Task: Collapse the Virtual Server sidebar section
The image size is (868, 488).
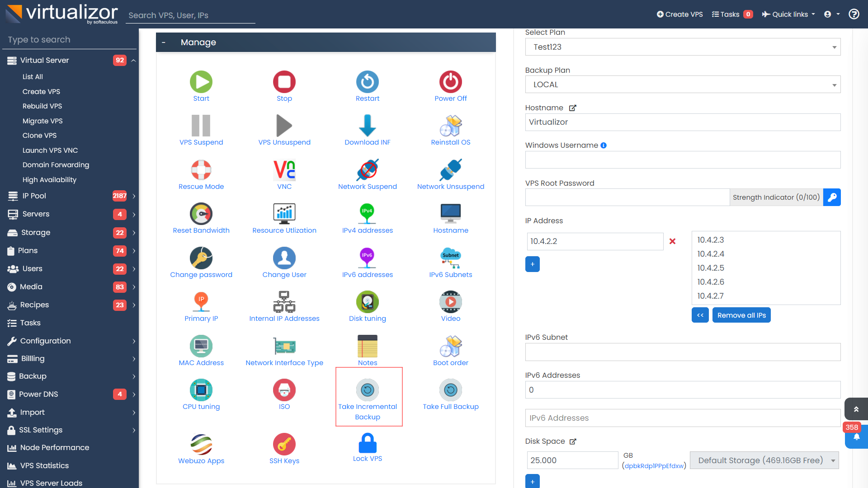Action: [134, 61]
